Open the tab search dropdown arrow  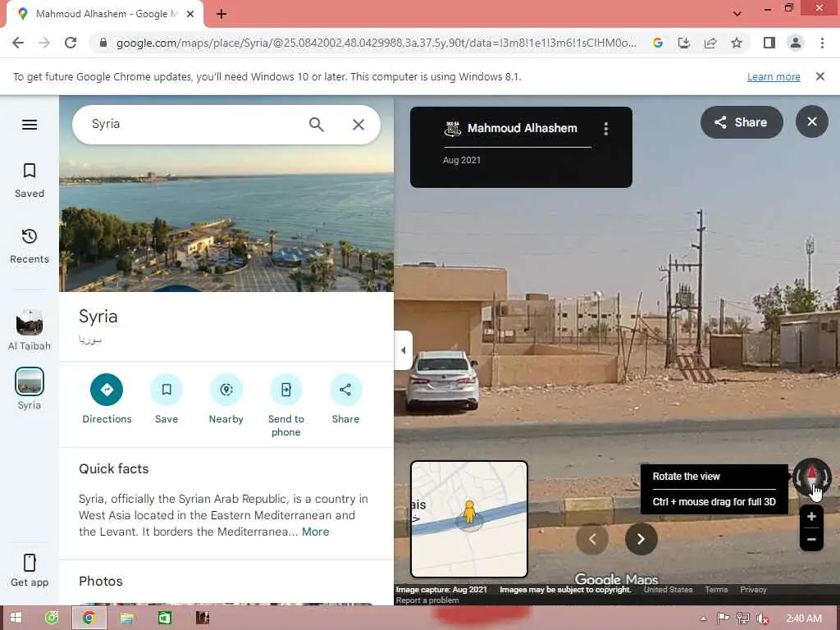(737, 13)
